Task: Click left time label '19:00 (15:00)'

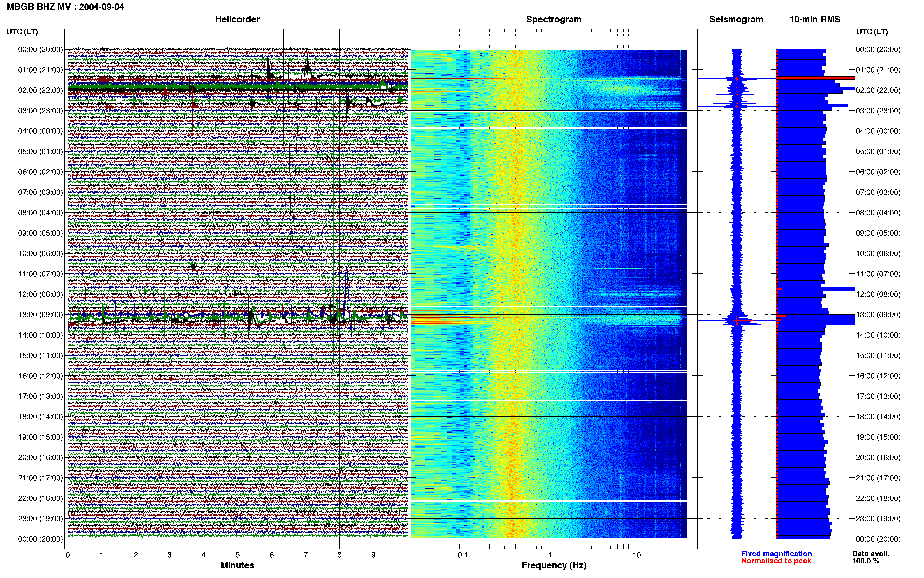Action: click(41, 437)
